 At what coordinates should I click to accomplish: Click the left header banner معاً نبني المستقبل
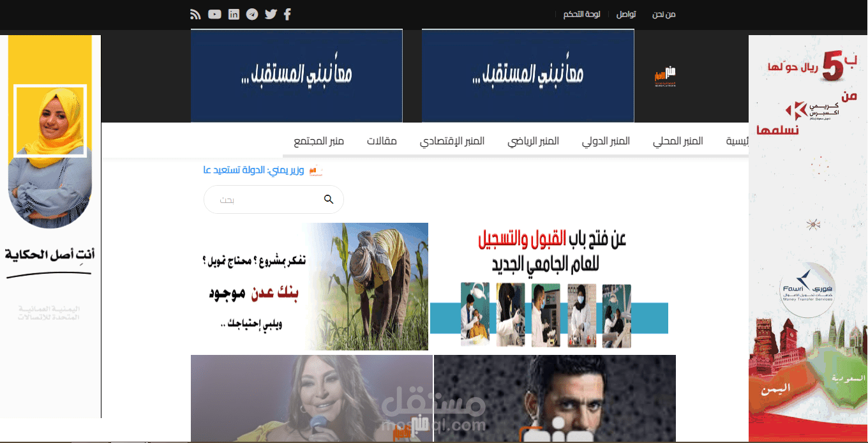[x=296, y=75]
